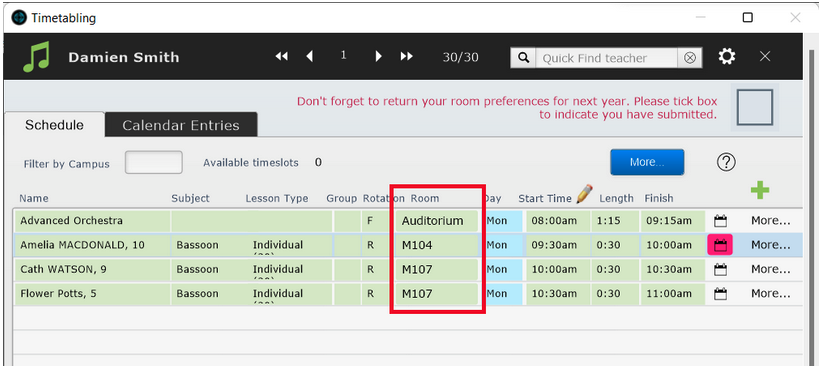Click the Start Time column header
Viewport: 823px width, 366px height.
tap(545, 198)
